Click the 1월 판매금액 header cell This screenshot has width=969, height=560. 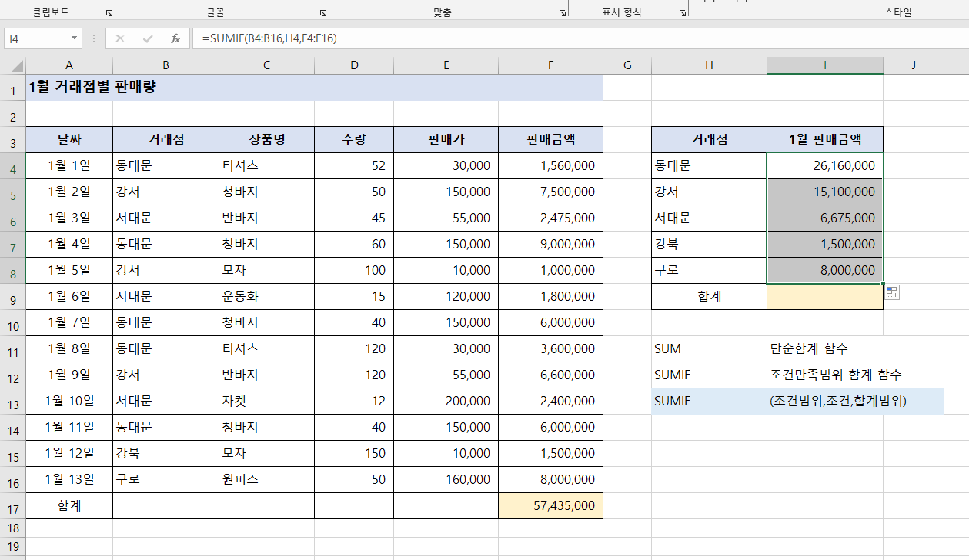824,140
